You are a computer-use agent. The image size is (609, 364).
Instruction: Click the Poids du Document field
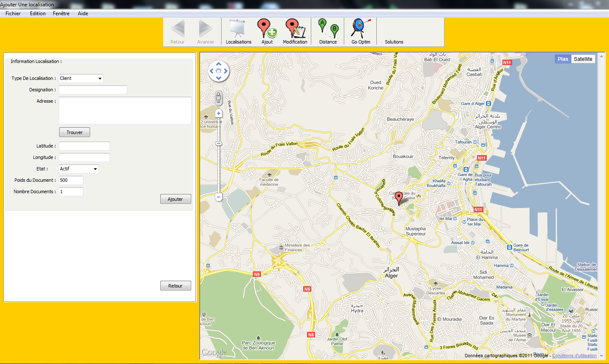tap(71, 180)
